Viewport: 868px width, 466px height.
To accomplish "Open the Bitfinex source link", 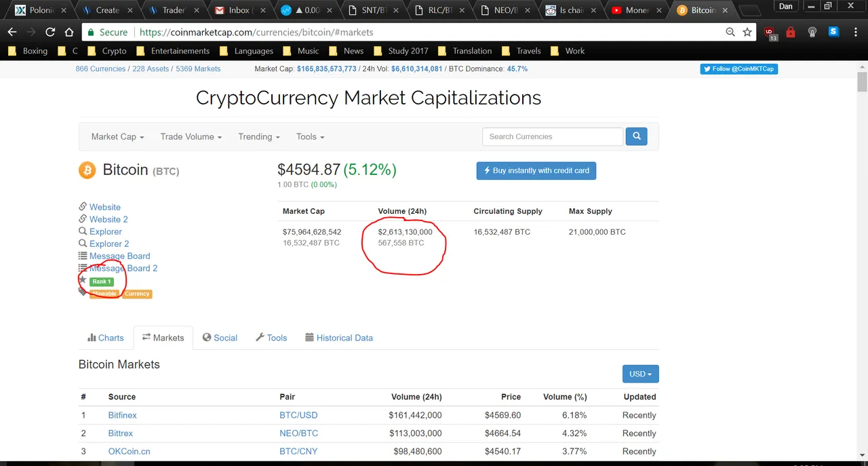I will click(123, 415).
